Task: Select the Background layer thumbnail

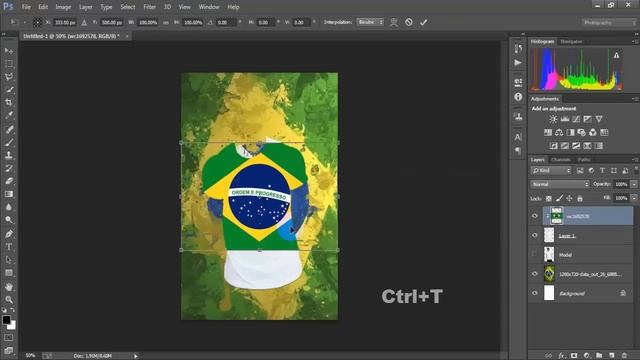Action: [549, 293]
